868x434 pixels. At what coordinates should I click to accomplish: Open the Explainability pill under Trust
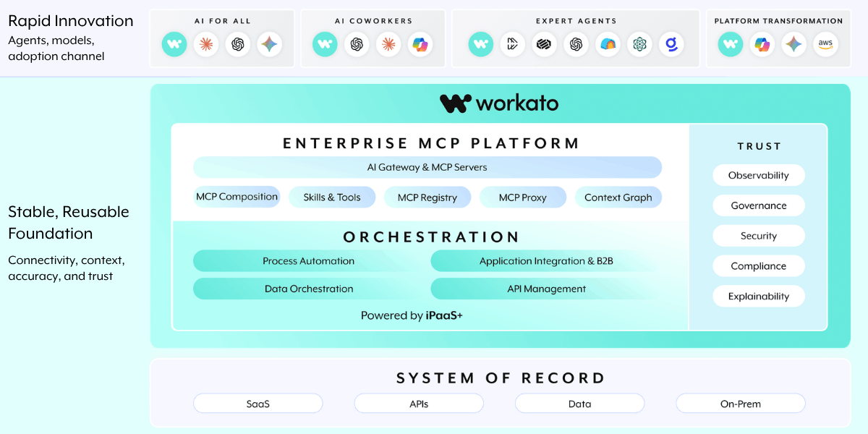[759, 297]
